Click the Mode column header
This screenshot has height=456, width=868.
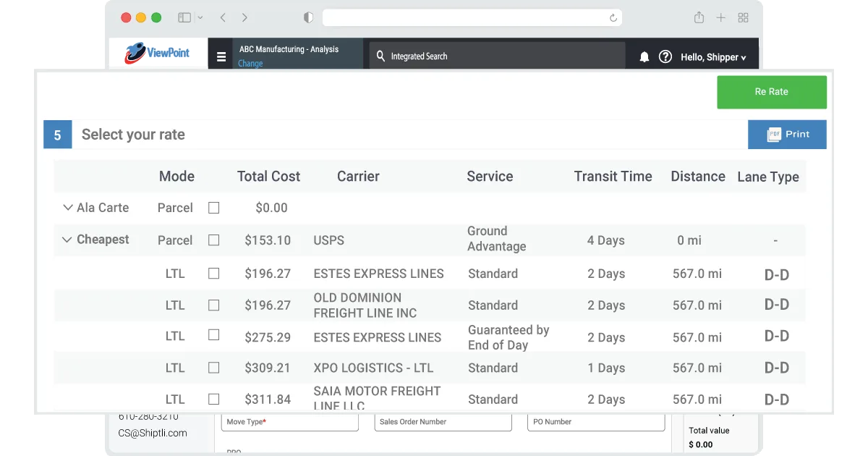tap(176, 176)
